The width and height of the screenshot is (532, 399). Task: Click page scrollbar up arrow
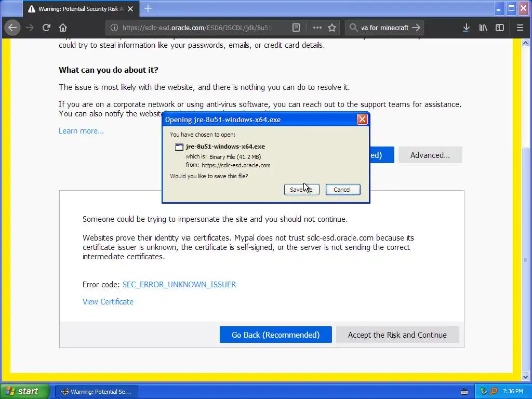tap(525, 43)
